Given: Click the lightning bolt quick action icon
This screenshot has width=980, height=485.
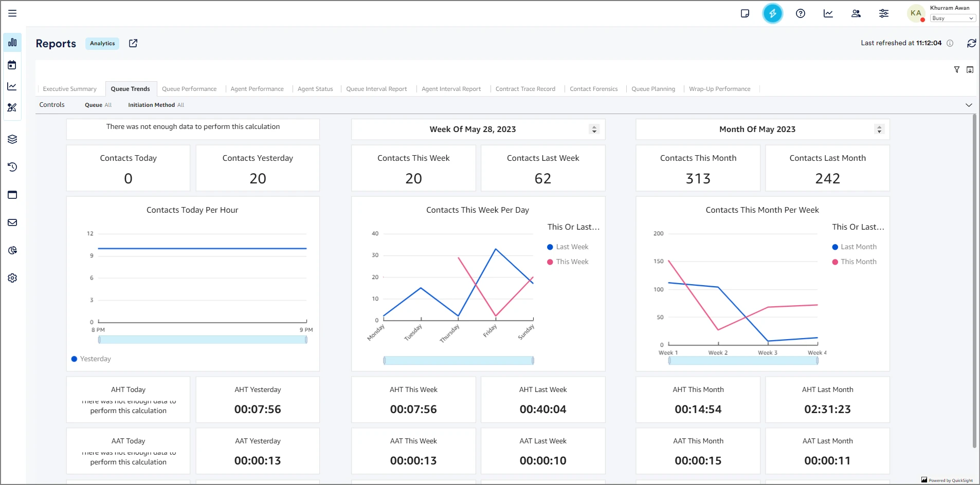Looking at the screenshot, I should [x=772, y=13].
